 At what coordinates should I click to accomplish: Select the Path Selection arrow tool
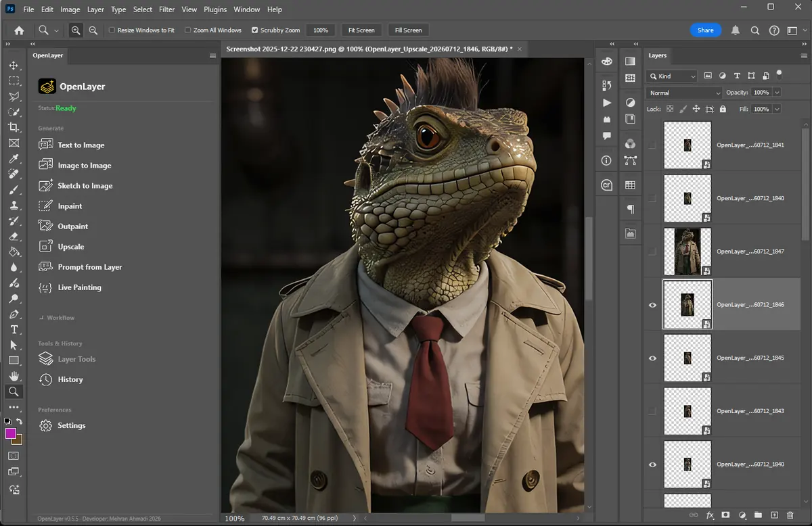coord(14,345)
